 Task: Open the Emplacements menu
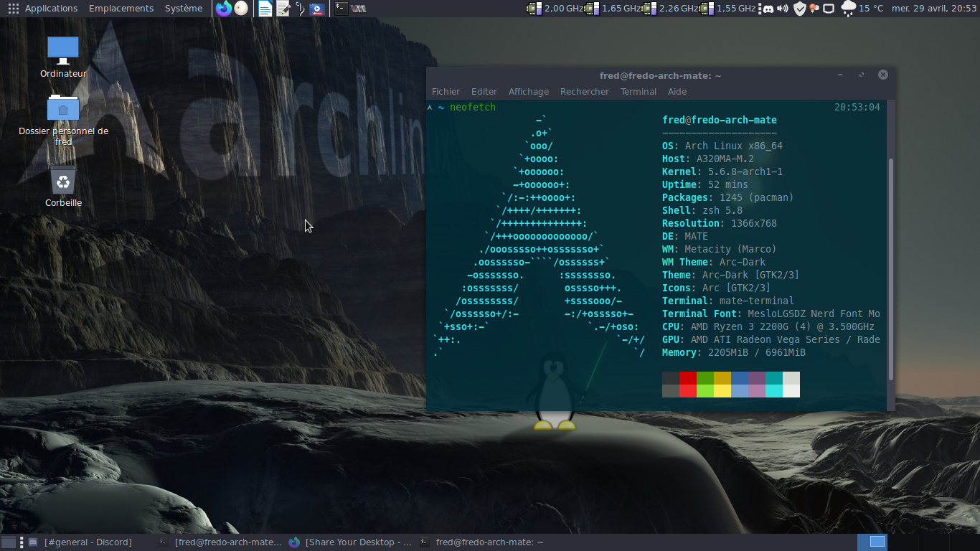point(121,9)
